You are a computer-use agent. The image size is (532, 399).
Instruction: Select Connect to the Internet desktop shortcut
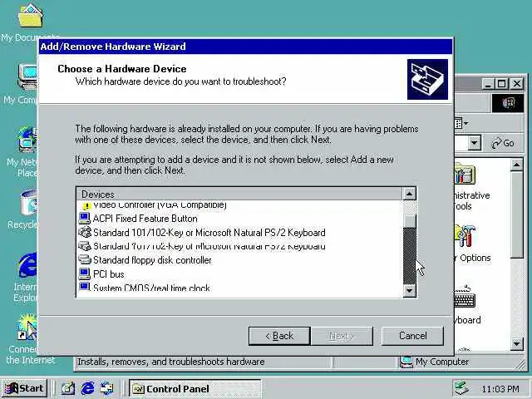pyautogui.click(x=27, y=327)
